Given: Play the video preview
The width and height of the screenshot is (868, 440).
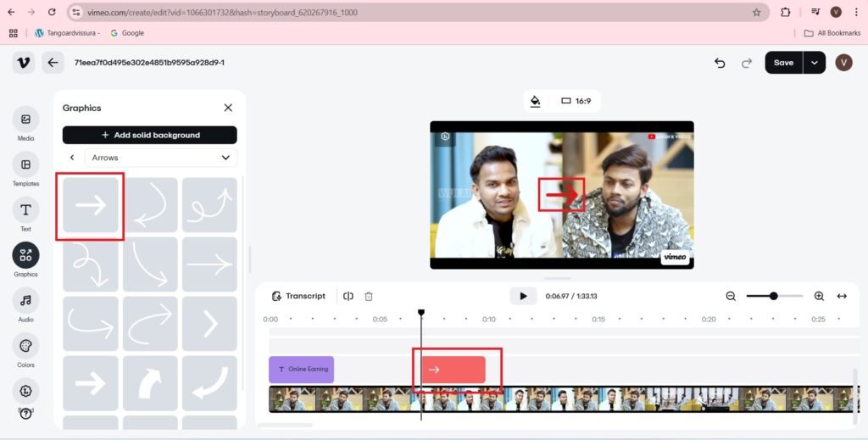Looking at the screenshot, I should pyautogui.click(x=523, y=296).
